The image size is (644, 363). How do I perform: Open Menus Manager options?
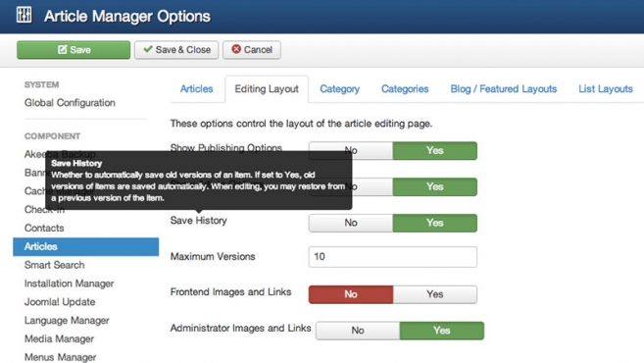coord(61,357)
